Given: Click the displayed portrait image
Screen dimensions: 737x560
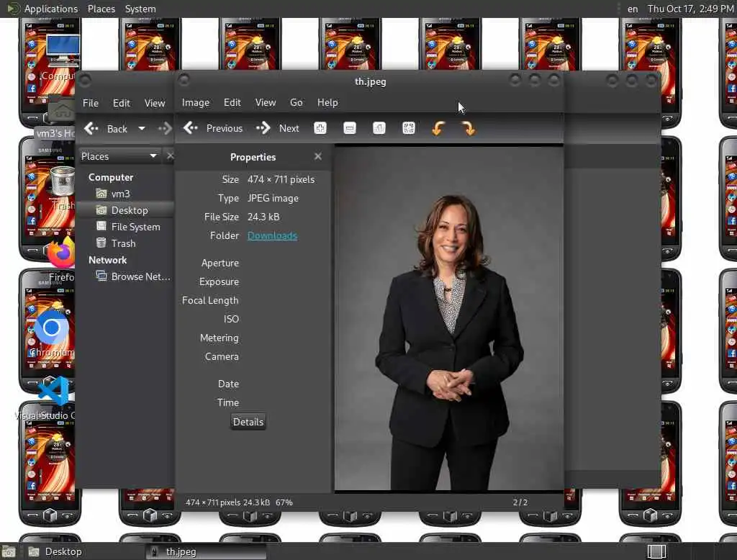Looking at the screenshot, I should click(x=449, y=318).
